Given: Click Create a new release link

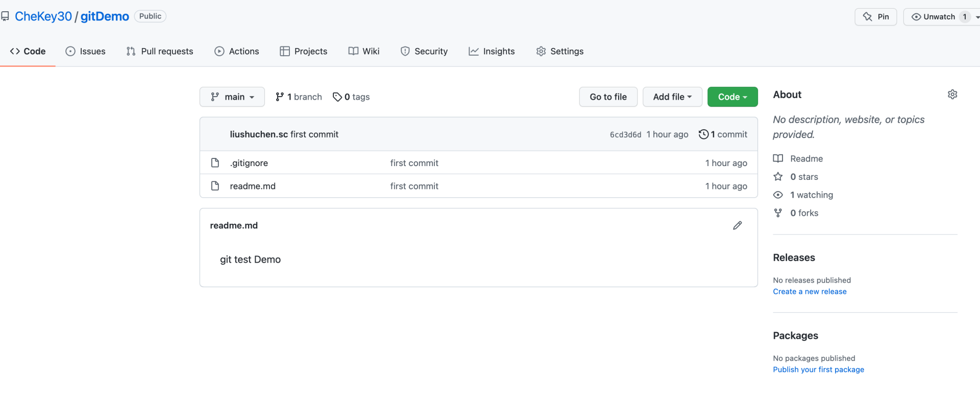Looking at the screenshot, I should coord(810,291).
